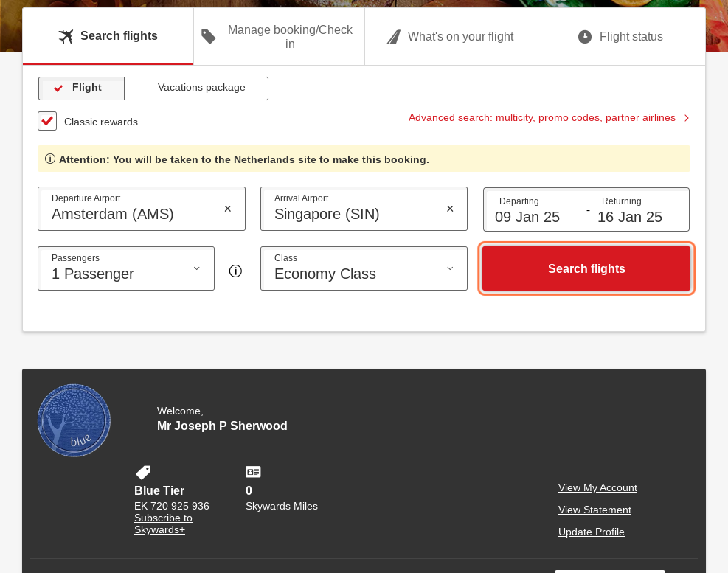Click the tail-fin icon beside What's on your flight

[394, 37]
